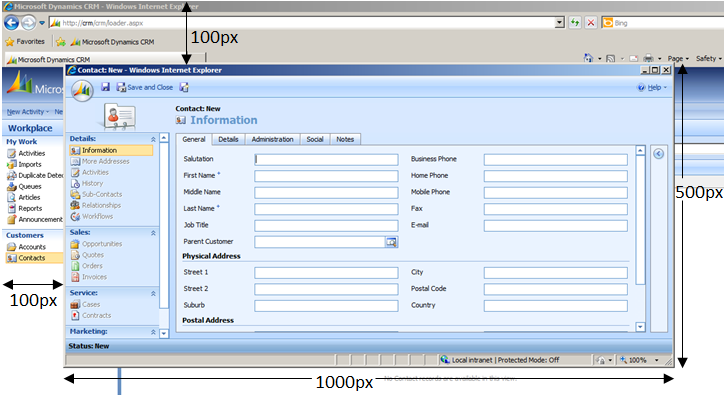The height and width of the screenshot is (397, 724).
Task: Collapse the Sales section chevron
Action: click(x=153, y=233)
